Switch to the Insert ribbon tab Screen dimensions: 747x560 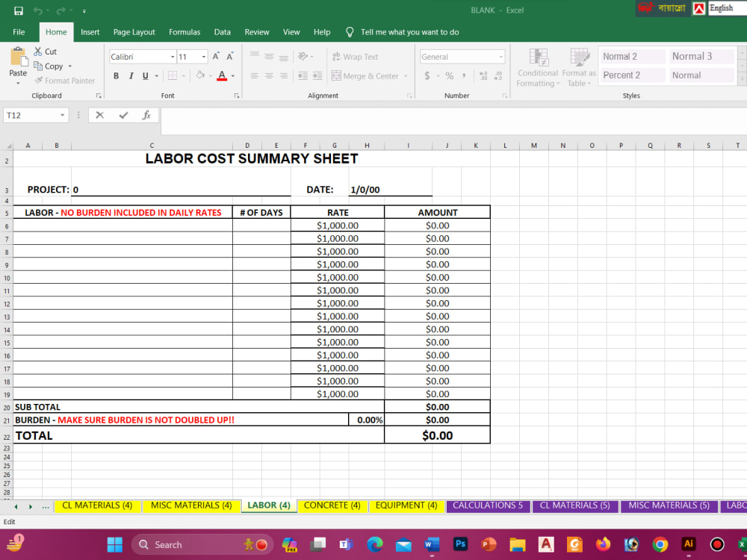90,32
